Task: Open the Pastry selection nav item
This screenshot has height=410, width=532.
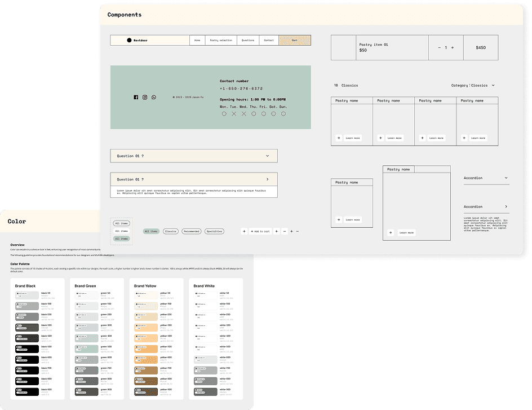Action: (x=221, y=40)
